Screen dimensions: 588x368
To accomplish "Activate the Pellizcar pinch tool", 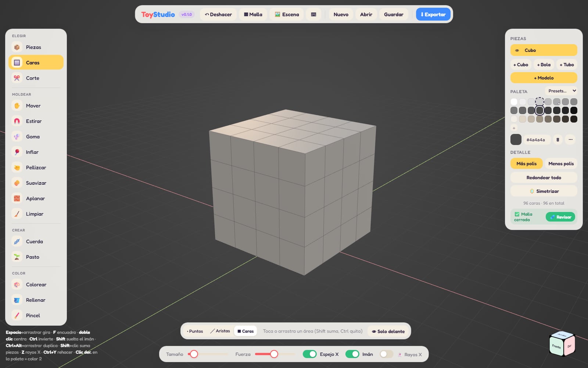I will coord(36,167).
